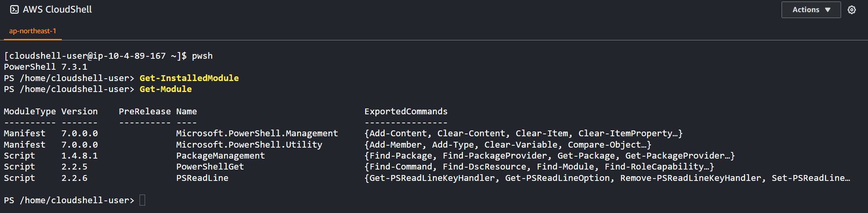Click Microsoft.PowerShell.Management in the output

[x=257, y=133]
